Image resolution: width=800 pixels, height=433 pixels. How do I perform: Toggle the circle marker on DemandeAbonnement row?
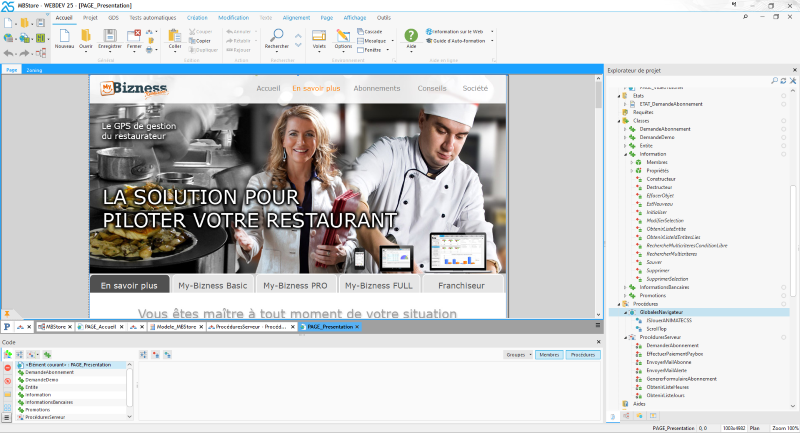coord(784,129)
